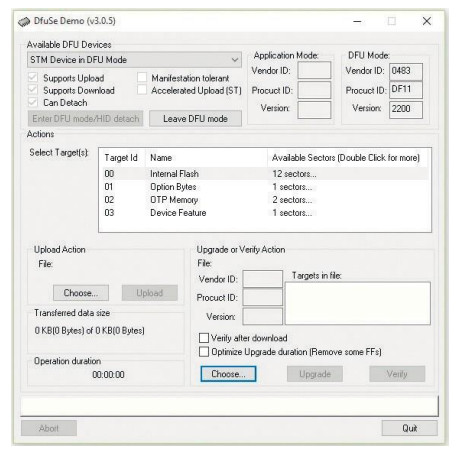
Task: Check Verify after download
Action: (x=204, y=338)
